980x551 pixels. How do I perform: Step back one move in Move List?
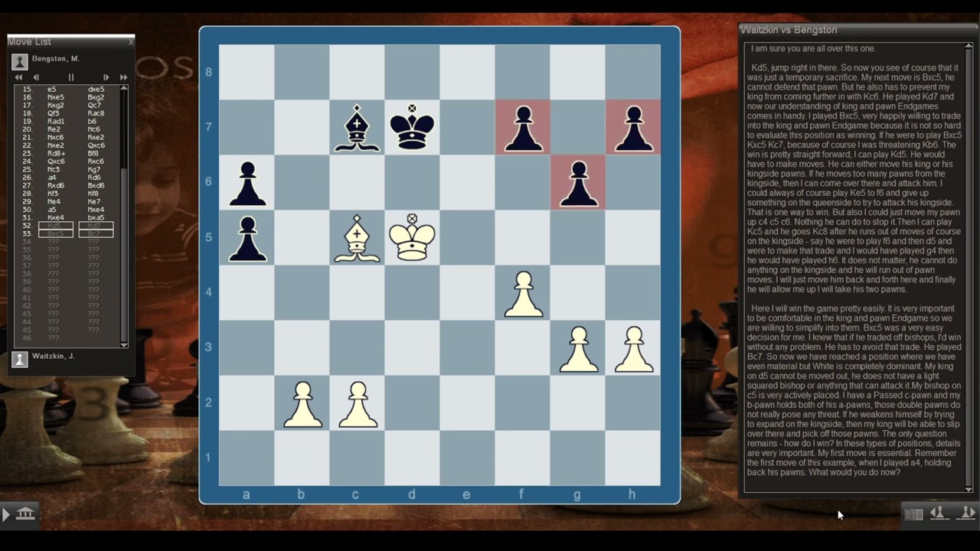[36, 77]
